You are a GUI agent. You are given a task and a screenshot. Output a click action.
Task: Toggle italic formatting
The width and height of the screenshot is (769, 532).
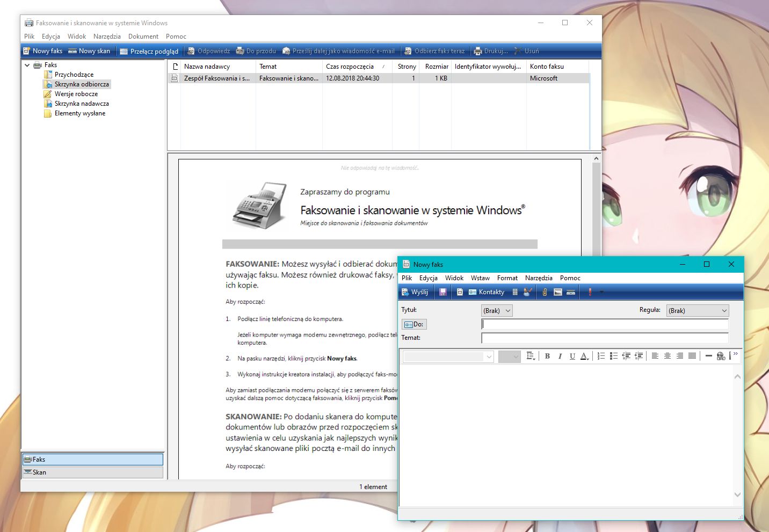(x=560, y=356)
